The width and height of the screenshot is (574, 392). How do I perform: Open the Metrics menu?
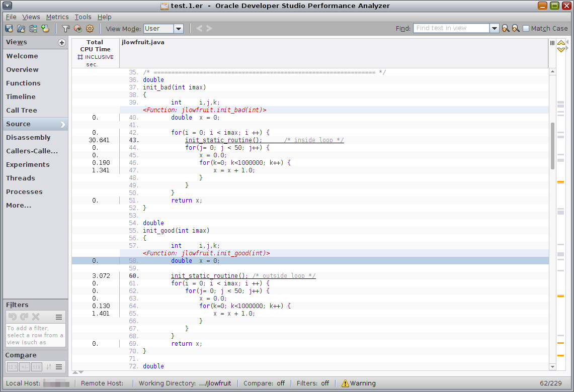(57, 17)
